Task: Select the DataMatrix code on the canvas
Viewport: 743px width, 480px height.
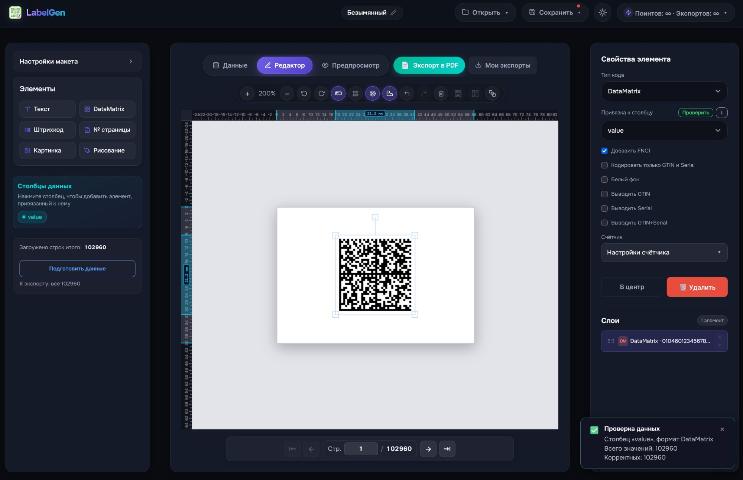Action: click(x=375, y=274)
